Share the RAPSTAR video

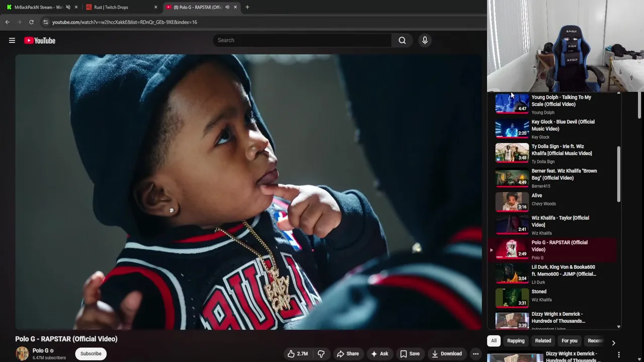348,353
